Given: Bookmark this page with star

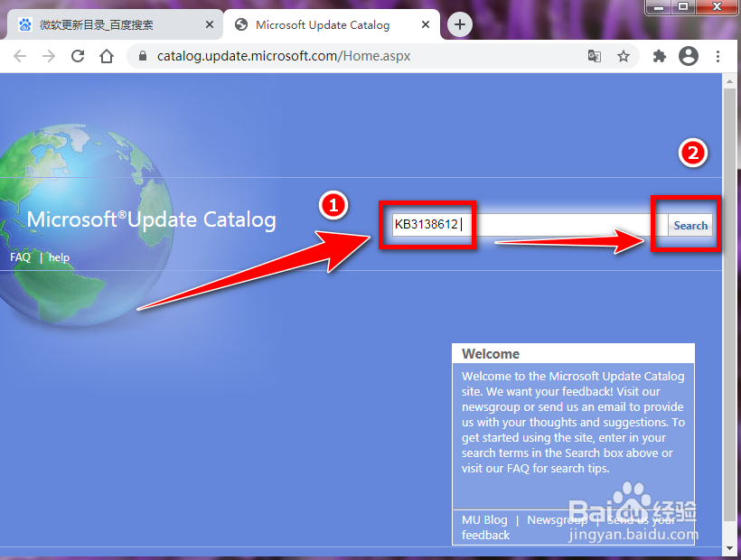Looking at the screenshot, I should point(624,56).
